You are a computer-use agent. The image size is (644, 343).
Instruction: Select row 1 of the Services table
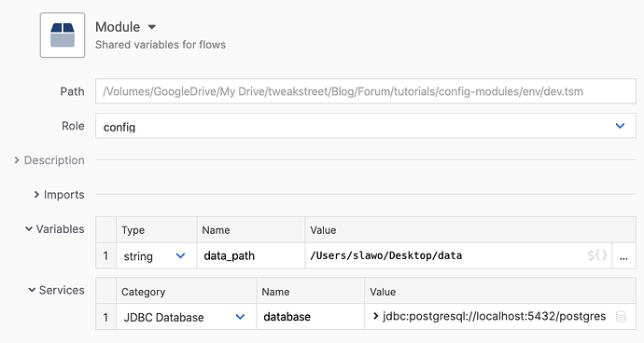(106, 317)
